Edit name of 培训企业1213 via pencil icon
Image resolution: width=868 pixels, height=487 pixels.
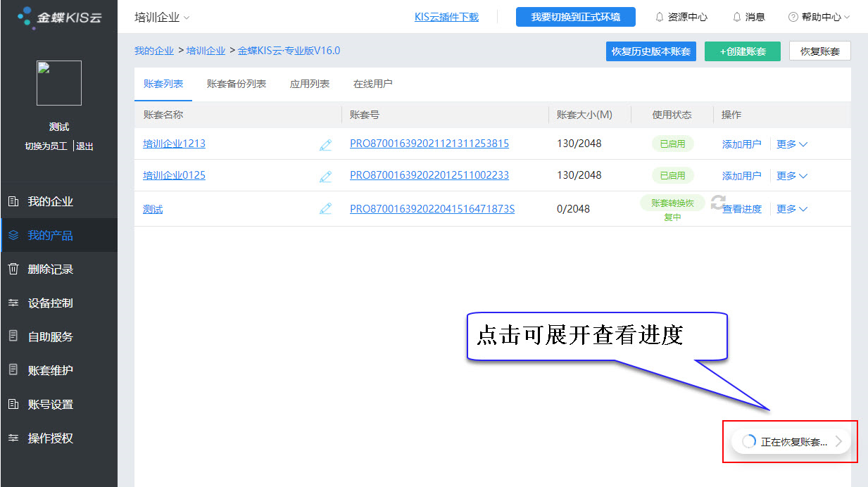[x=325, y=144]
